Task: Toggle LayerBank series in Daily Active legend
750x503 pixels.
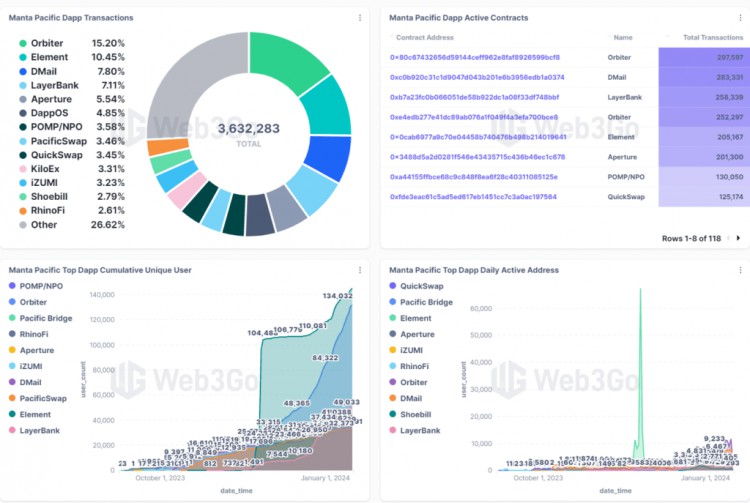Action: (415, 431)
